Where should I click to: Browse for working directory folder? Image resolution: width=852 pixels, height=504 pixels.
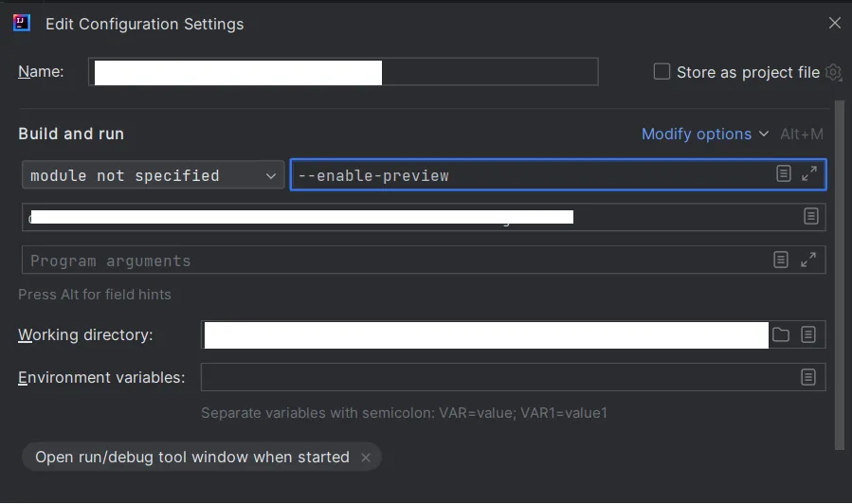[781, 334]
